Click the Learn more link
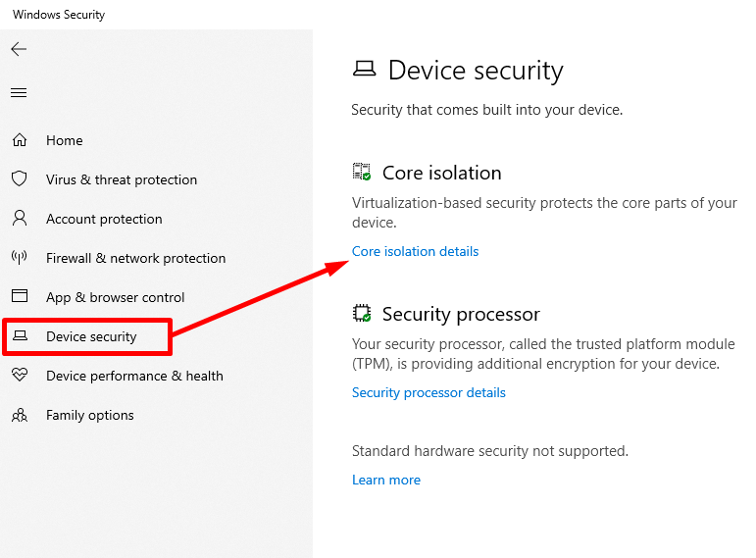The image size is (756, 558). click(385, 480)
